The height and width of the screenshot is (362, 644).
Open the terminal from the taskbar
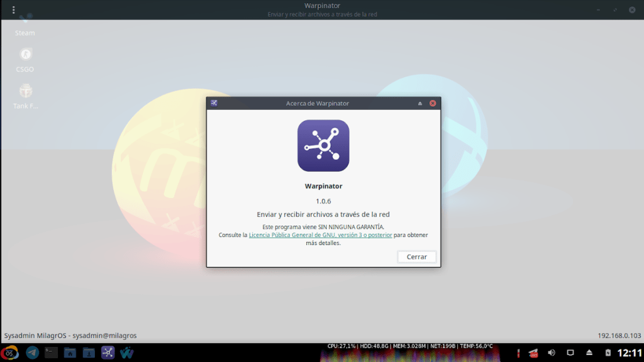point(51,353)
